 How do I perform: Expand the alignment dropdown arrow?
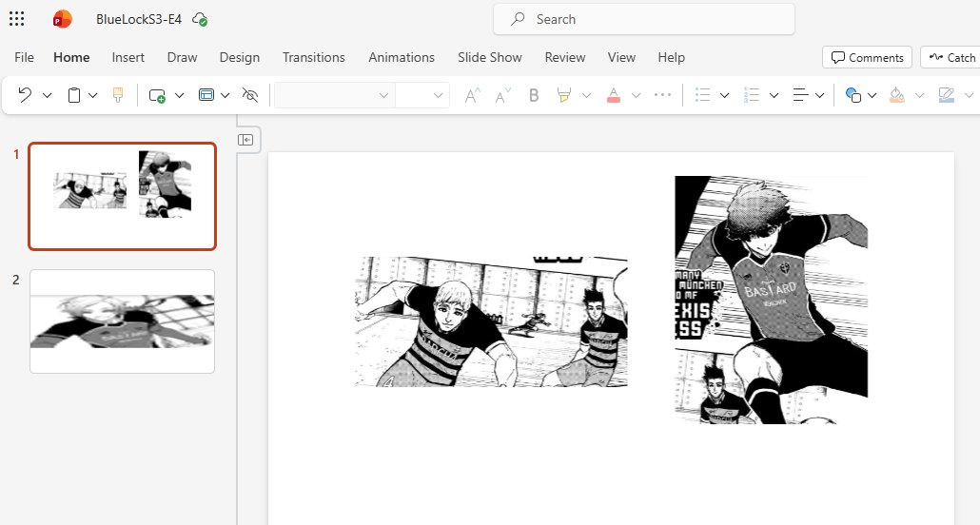819,95
